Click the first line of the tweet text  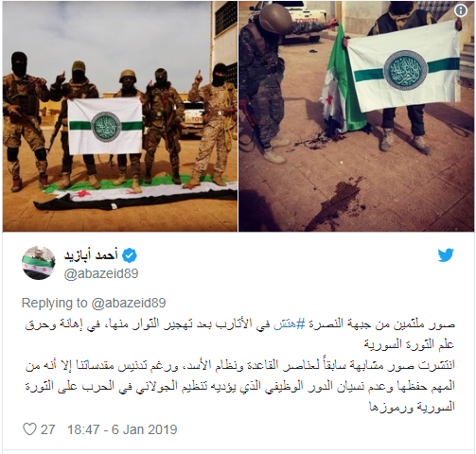[x=240, y=324]
